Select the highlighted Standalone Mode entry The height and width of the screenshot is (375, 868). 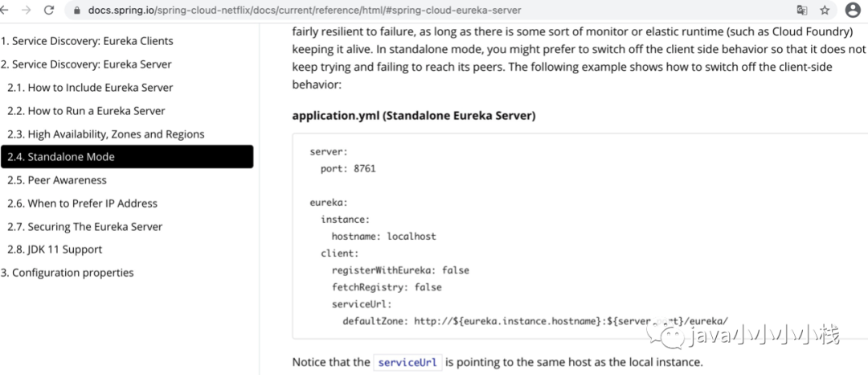click(x=127, y=157)
